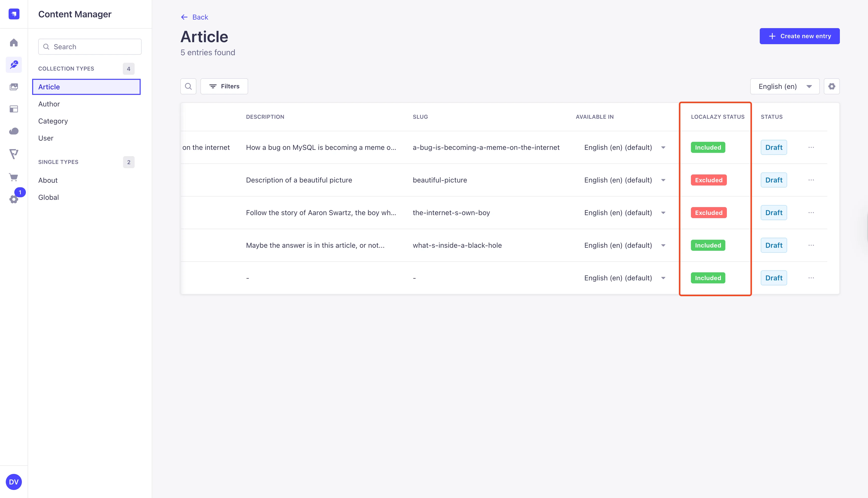Open the Media Library icon
Viewport: 868px width, 498px height.
[14, 87]
